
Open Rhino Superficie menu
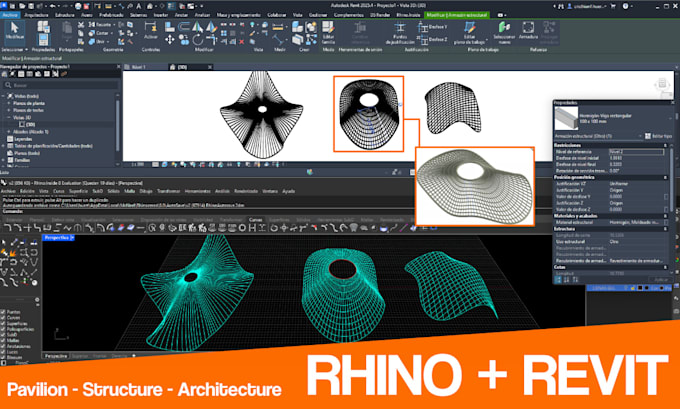(x=78, y=191)
